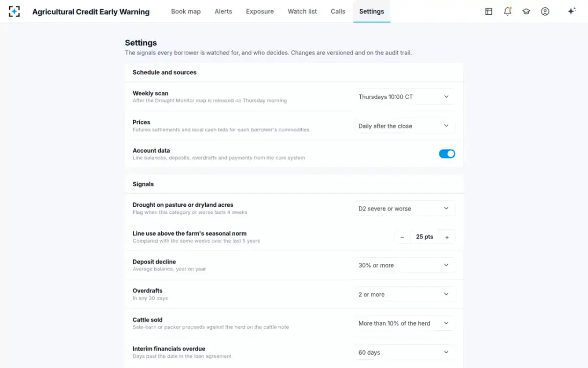Click the Account data label

tap(151, 151)
